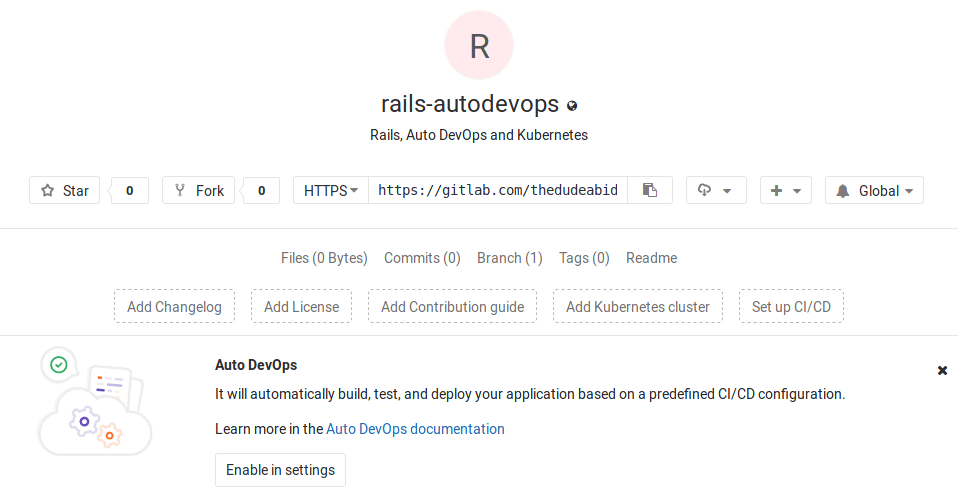Image resolution: width=958 pixels, height=497 pixels.
Task: Open the Auto DevOps documentation link
Action: pos(415,429)
